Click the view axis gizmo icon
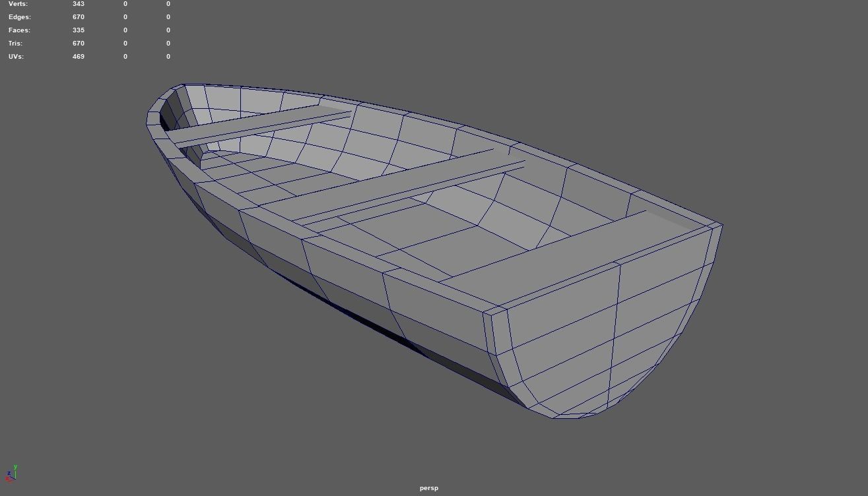Screen dimensions: 868x496 11,474
